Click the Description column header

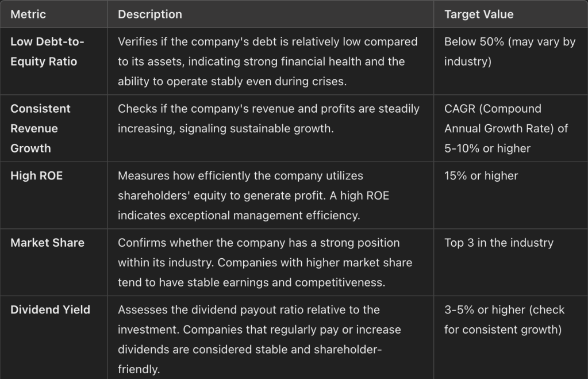pyautogui.click(x=150, y=14)
